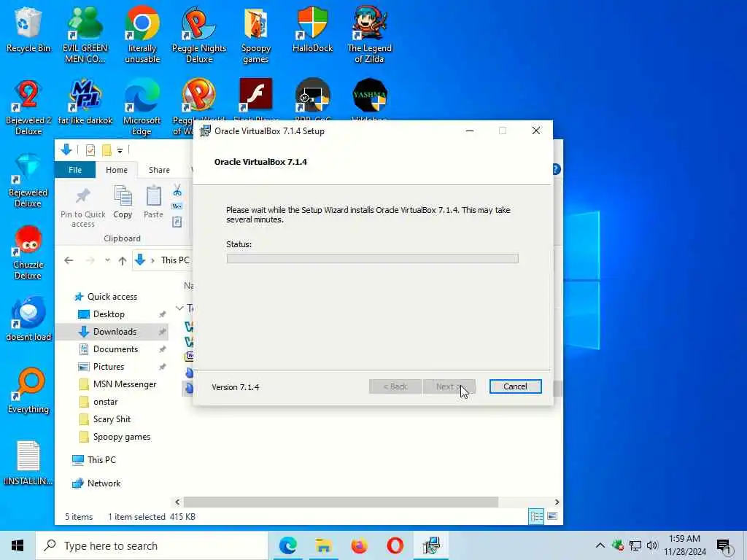Select Downloads in navigation pane
The width and height of the screenshot is (747, 560).
tap(112, 332)
